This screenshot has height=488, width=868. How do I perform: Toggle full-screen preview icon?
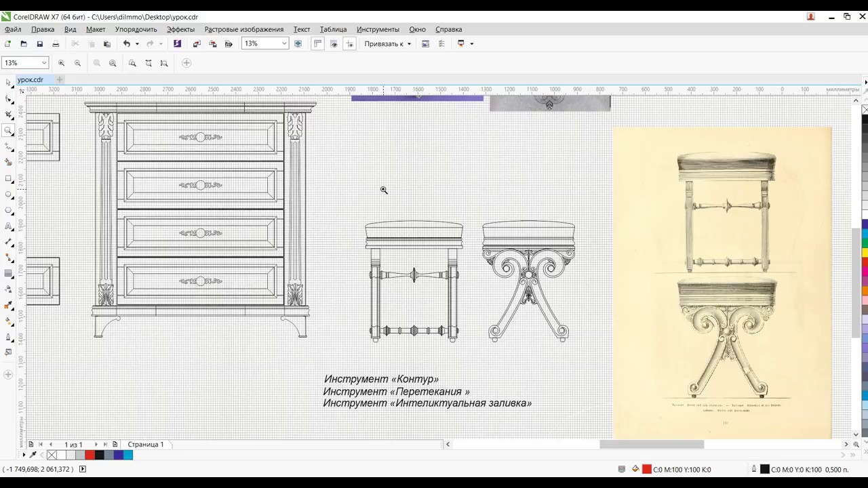point(298,43)
